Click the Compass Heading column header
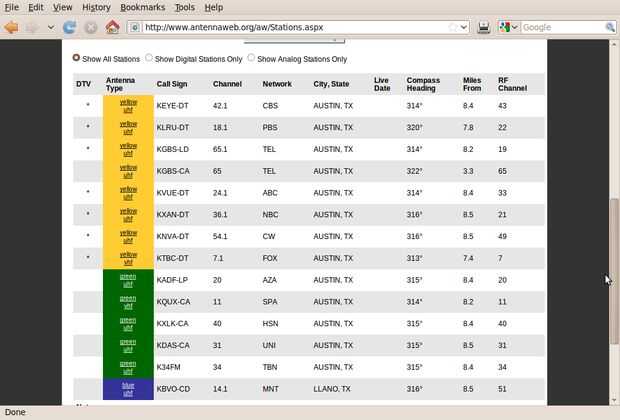620x420 pixels. (423, 84)
